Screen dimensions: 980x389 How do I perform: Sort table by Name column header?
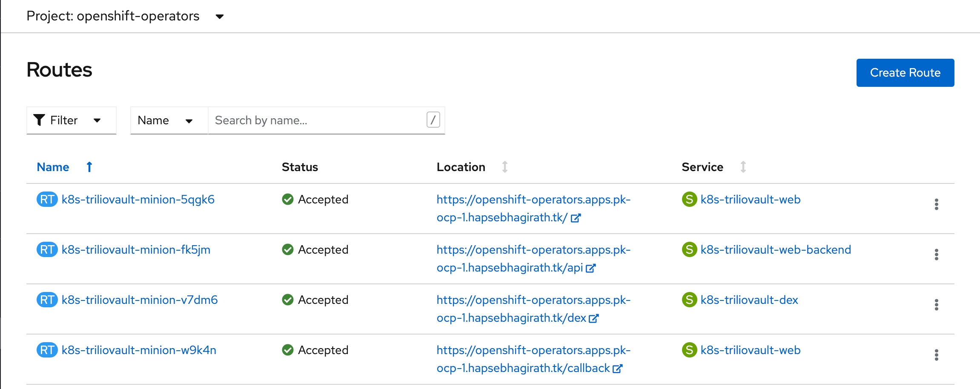(53, 167)
